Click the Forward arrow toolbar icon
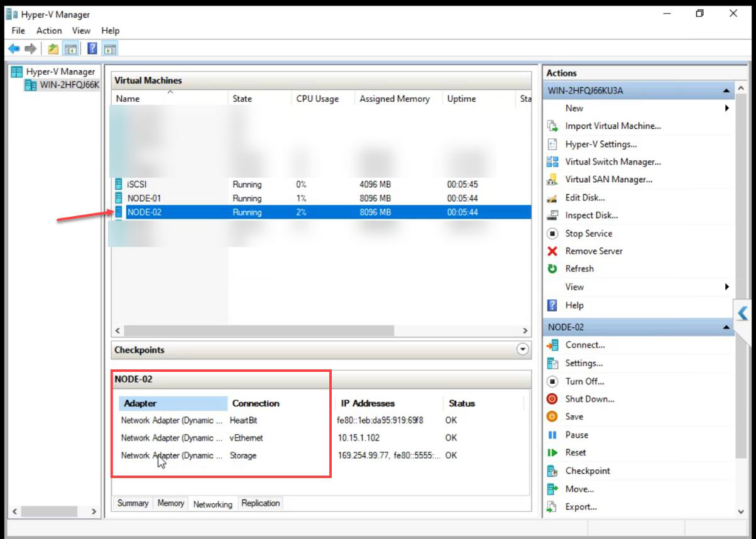This screenshot has width=756, height=539. coord(30,48)
